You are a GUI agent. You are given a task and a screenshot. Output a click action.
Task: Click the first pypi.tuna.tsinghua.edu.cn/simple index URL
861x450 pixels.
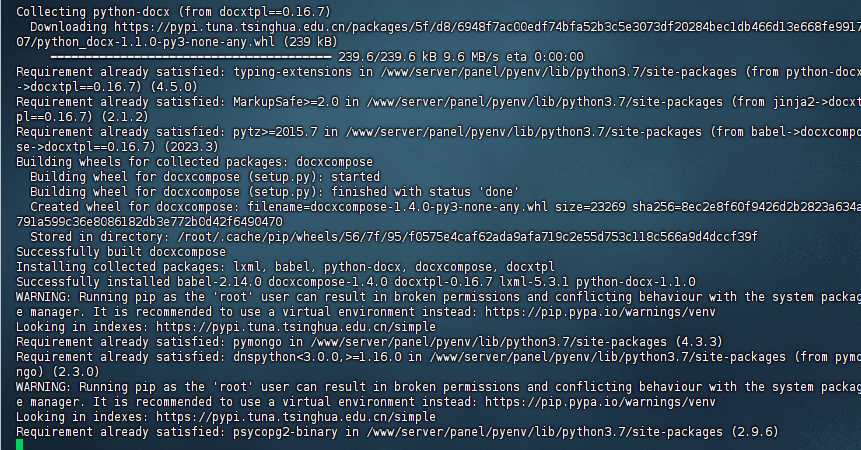tap(296, 327)
